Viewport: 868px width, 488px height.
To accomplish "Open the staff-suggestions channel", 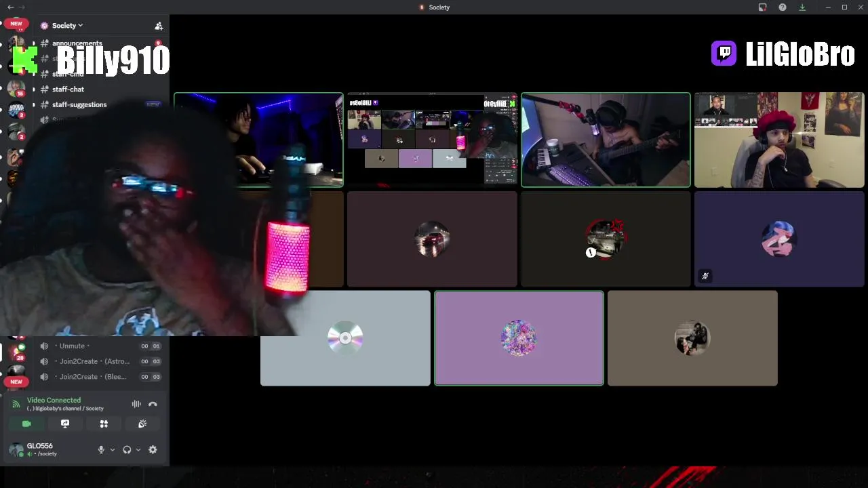I will [79, 105].
